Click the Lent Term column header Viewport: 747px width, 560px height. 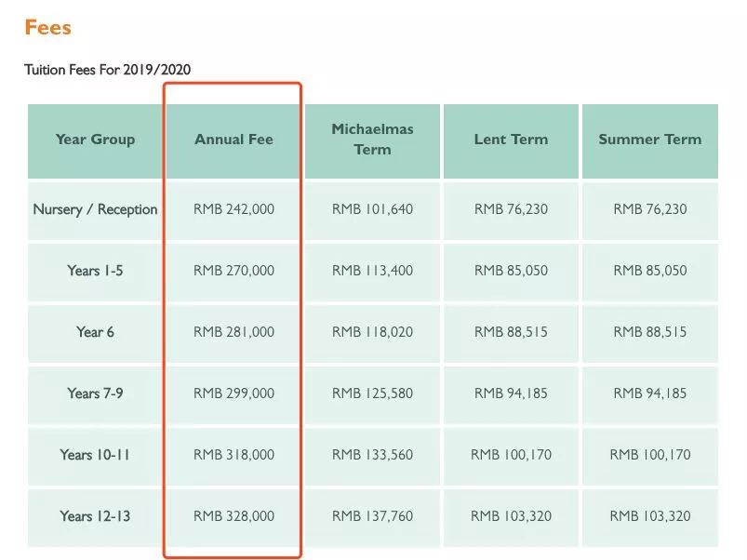pyautogui.click(x=511, y=140)
